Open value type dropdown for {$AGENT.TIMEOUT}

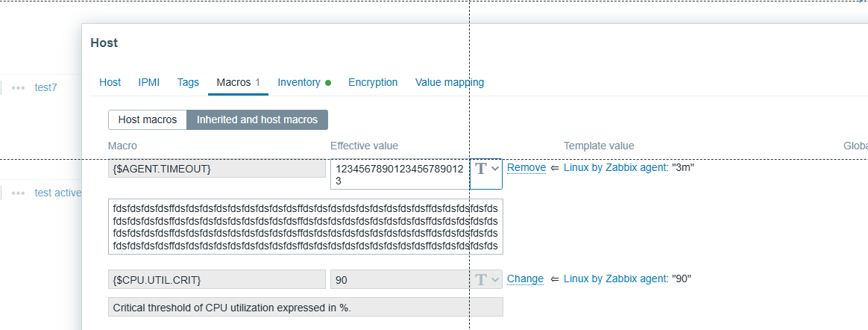(487, 169)
